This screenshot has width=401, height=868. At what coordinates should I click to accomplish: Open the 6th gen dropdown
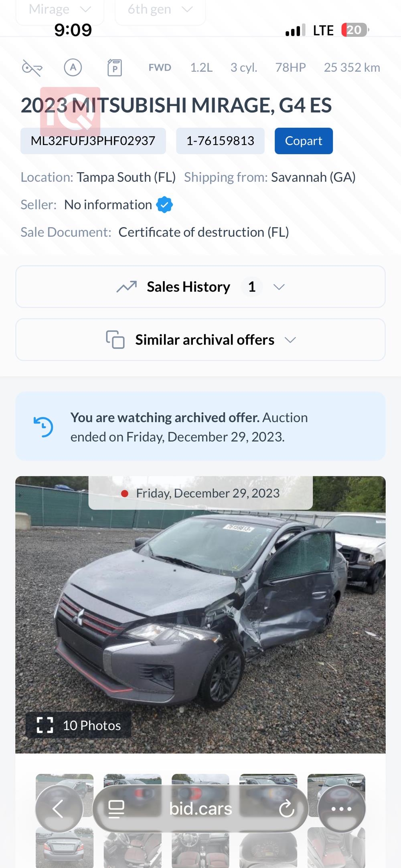pos(160,10)
